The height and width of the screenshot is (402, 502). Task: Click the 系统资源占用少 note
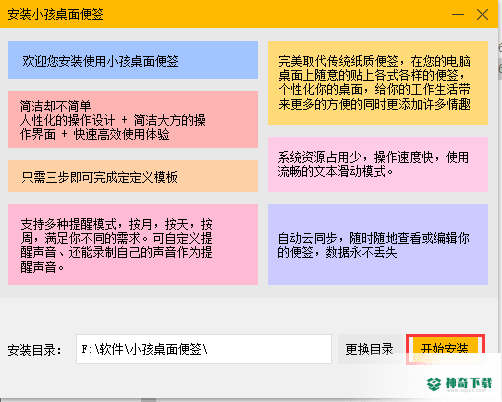378,164
